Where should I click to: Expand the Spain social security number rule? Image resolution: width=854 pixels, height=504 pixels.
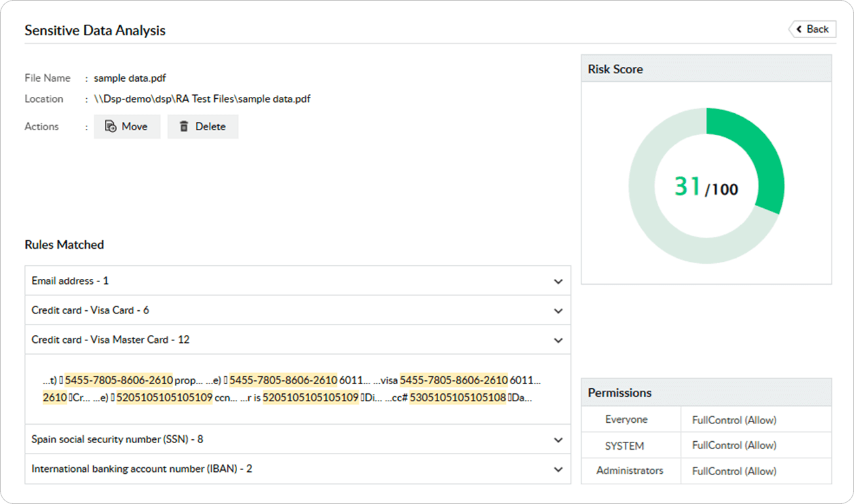point(559,439)
